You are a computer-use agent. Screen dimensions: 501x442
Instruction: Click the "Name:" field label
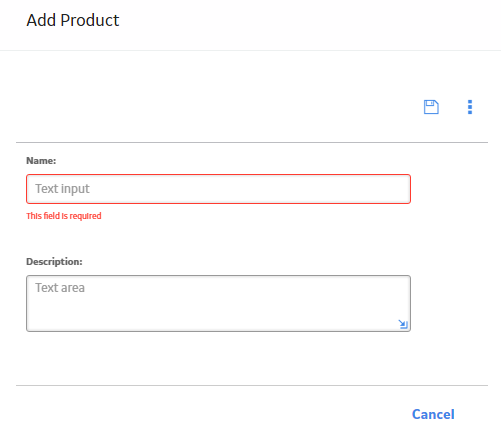point(41,161)
